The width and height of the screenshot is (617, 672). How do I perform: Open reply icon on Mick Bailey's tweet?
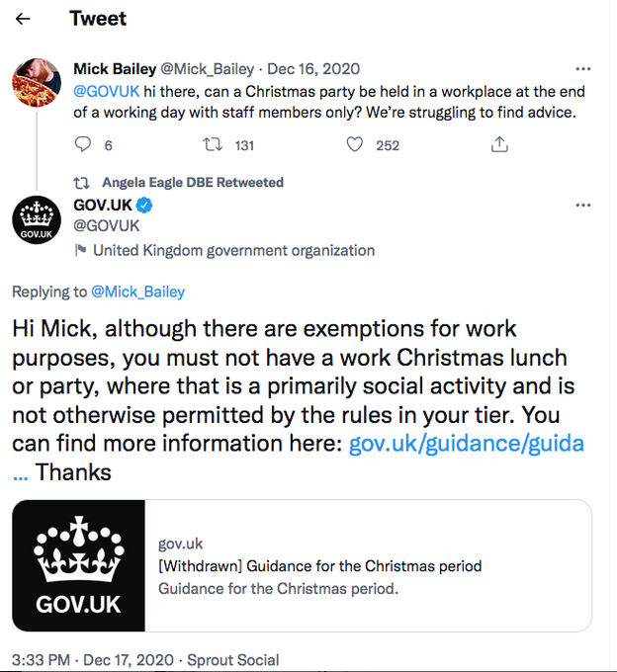(x=83, y=144)
